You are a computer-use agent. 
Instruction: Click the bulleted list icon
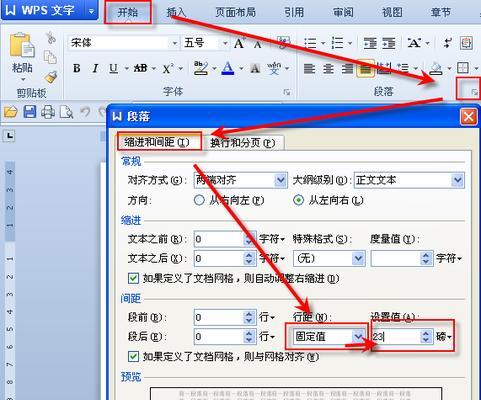tap(310, 43)
